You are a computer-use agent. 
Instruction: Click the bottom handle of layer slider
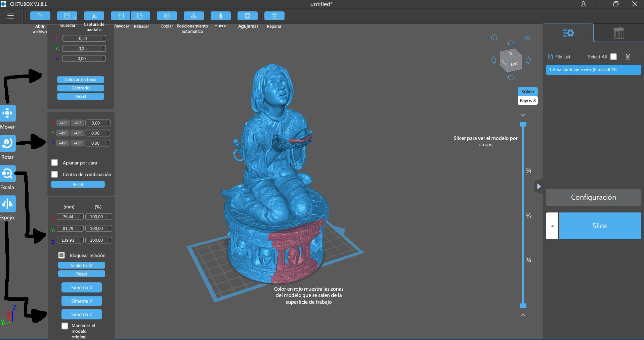coord(523,306)
